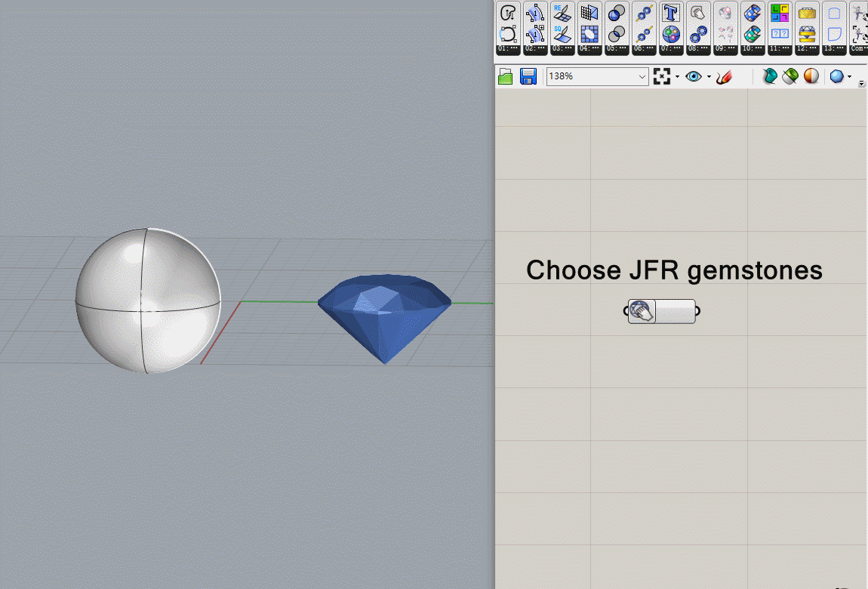
Task: Save the document with the blue floppy icon
Action: pos(528,76)
